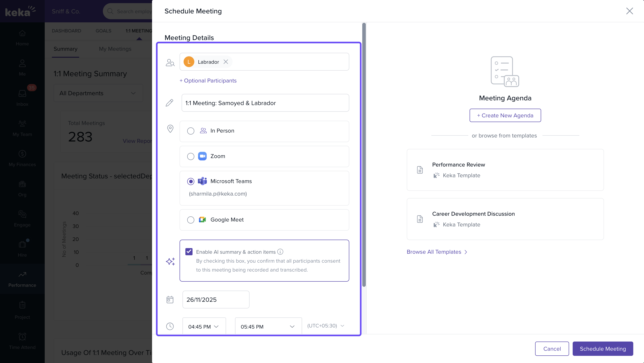This screenshot has height=363, width=644.
Task: Click the meeting details vertical scrollbar
Action: (364, 155)
